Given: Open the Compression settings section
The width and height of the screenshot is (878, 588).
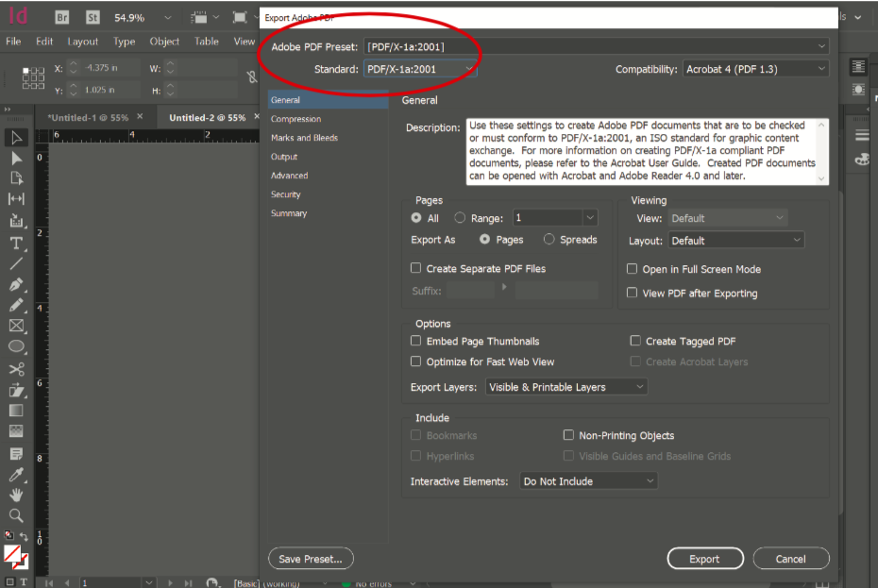Looking at the screenshot, I should (295, 119).
